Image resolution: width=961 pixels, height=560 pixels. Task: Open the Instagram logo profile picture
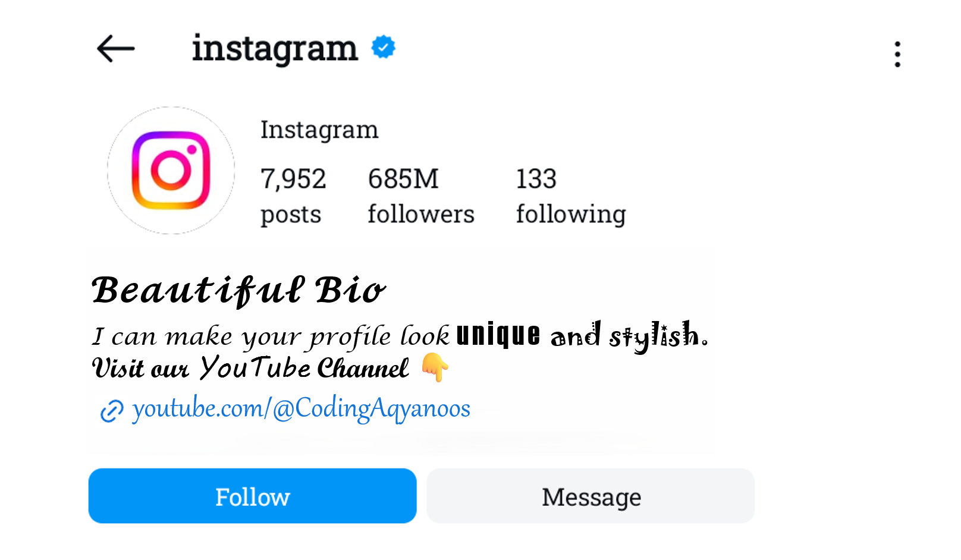[171, 171]
